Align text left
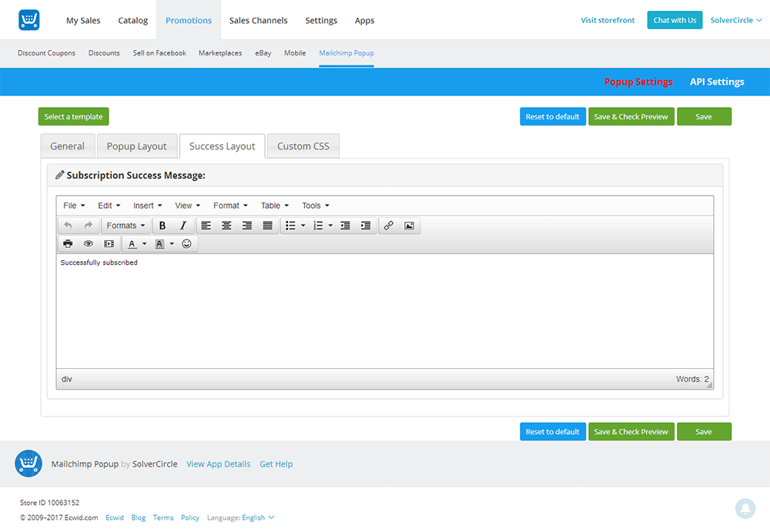The width and height of the screenshot is (770, 532). [x=206, y=226]
